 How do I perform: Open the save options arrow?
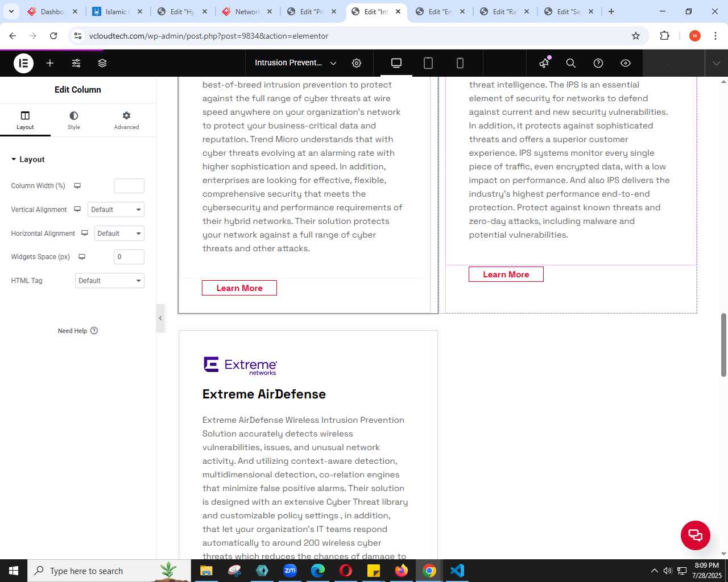coord(717,63)
